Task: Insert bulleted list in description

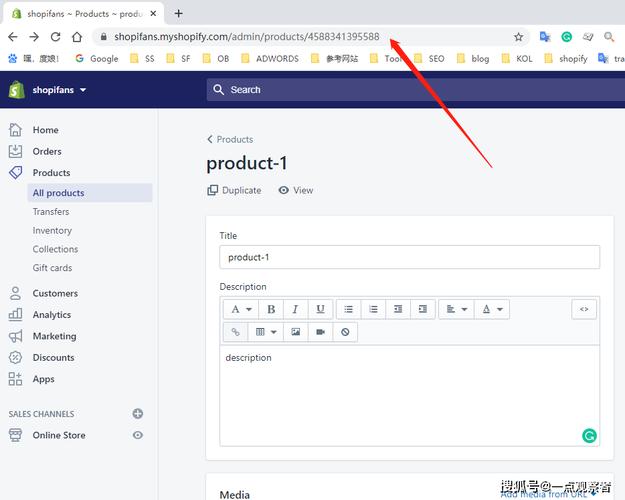Action: pos(348,309)
